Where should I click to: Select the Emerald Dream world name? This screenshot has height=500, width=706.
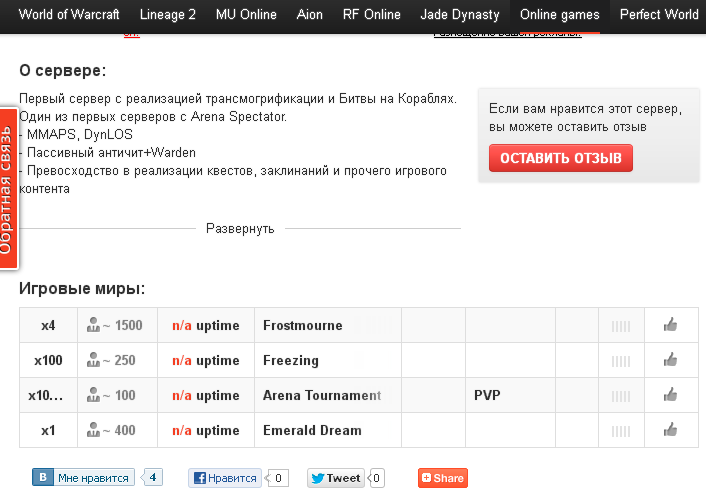pyautogui.click(x=312, y=430)
